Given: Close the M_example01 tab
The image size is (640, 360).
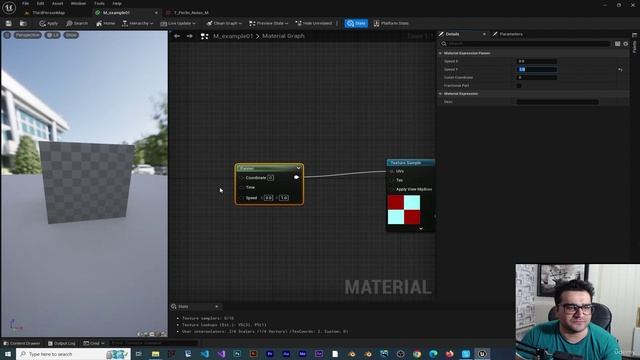Looking at the screenshot, I should 156,13.
